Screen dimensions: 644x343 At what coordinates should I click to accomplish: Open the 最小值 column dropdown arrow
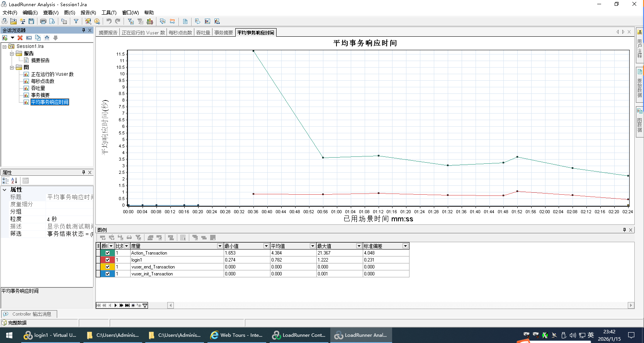266,246
